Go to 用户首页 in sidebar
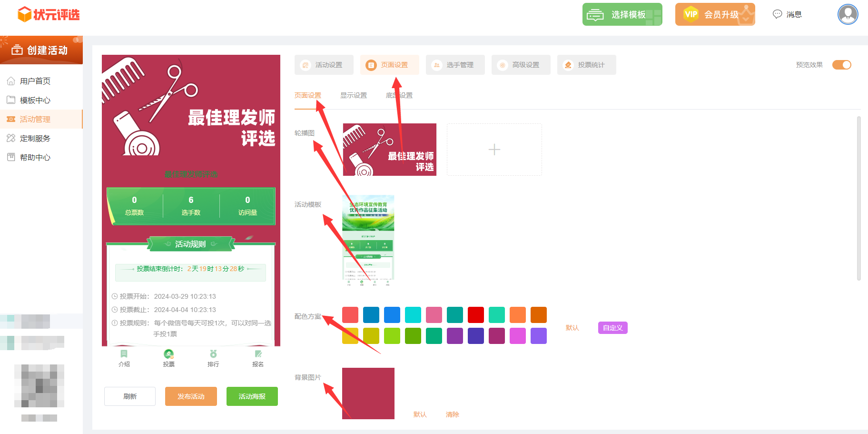Image resolution: width=868 pixels, height=434 pixels. tap(35, 81)
